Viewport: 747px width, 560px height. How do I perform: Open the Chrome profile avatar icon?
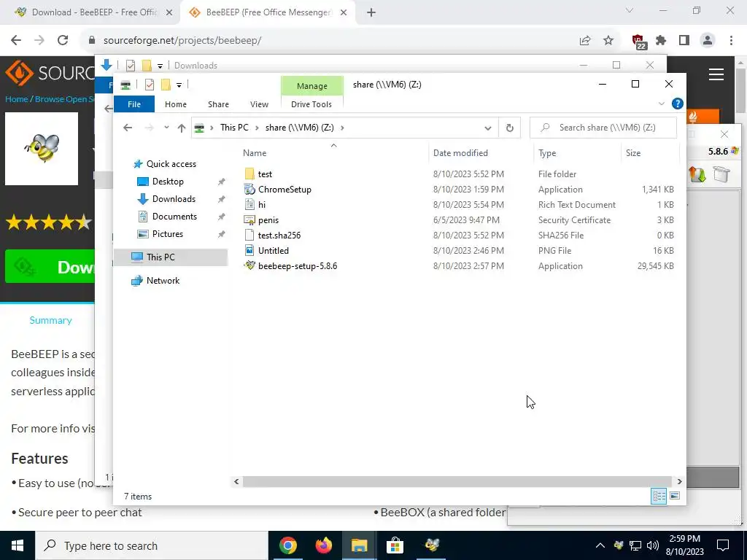pos(708,41)
